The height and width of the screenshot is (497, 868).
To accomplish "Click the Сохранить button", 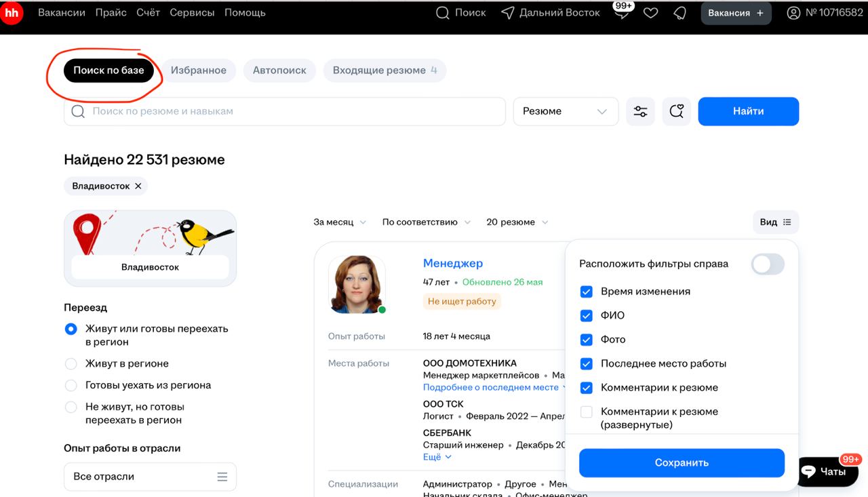I will (x=682, y=462).
